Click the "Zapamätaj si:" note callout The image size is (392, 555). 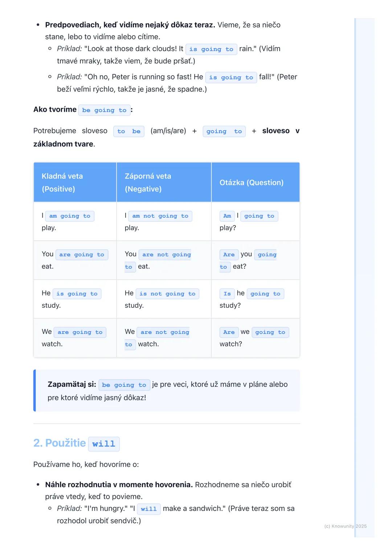(167, 391)
